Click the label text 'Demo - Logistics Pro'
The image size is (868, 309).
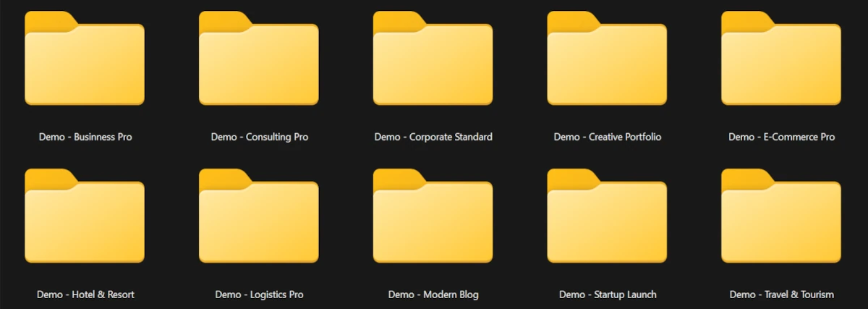(x=259, y=295)
